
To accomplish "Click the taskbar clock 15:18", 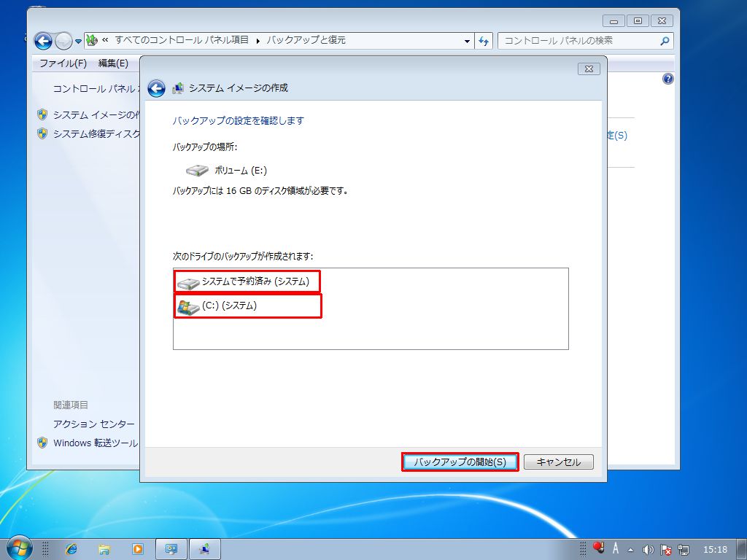I will click(x=715, y=550).
